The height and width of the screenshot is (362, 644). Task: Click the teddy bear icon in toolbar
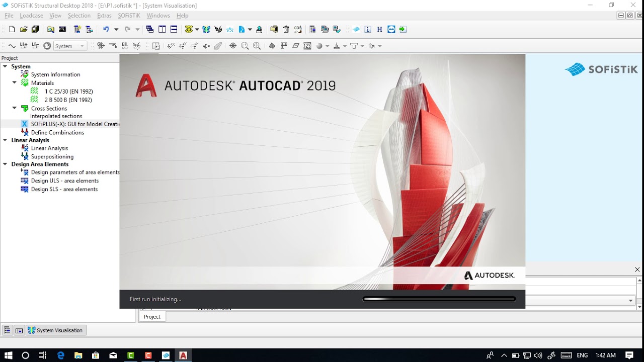pyautogui.click(x=189, y=29)
